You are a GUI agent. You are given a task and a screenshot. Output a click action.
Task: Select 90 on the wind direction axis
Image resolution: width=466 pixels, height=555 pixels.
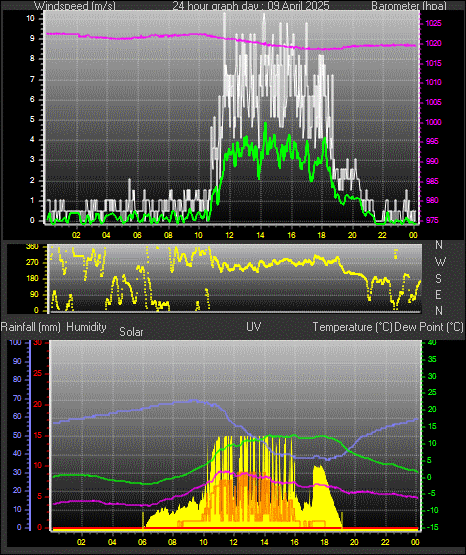(x=34, y=295)
